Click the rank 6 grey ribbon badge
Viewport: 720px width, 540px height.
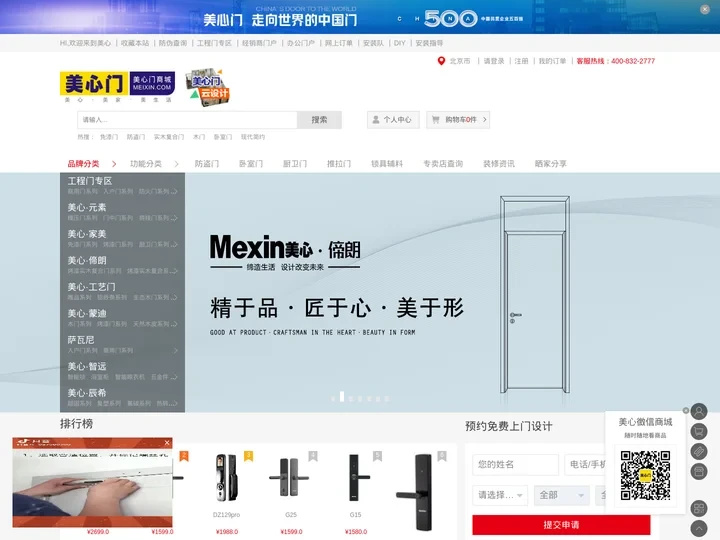click(442, 456)
